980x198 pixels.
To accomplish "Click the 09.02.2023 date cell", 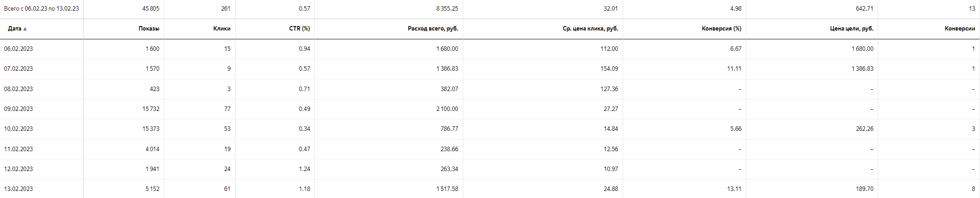I will pos(19,109).
